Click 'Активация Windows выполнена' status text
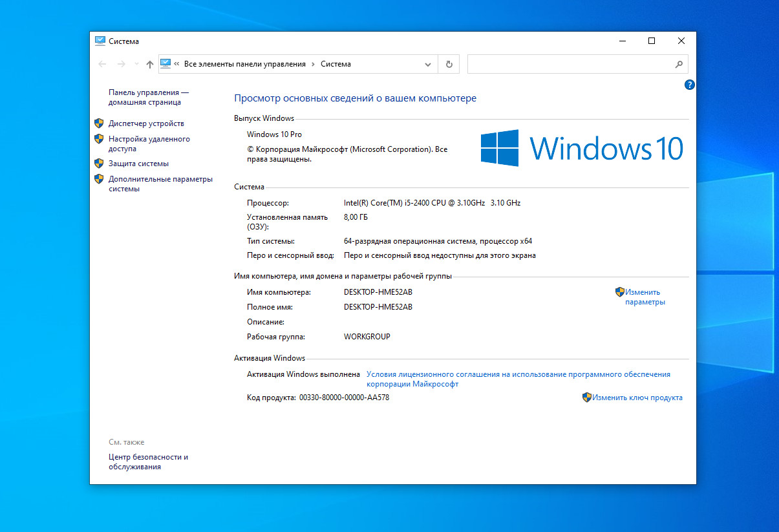779x532 pixels. coord(303,374)
